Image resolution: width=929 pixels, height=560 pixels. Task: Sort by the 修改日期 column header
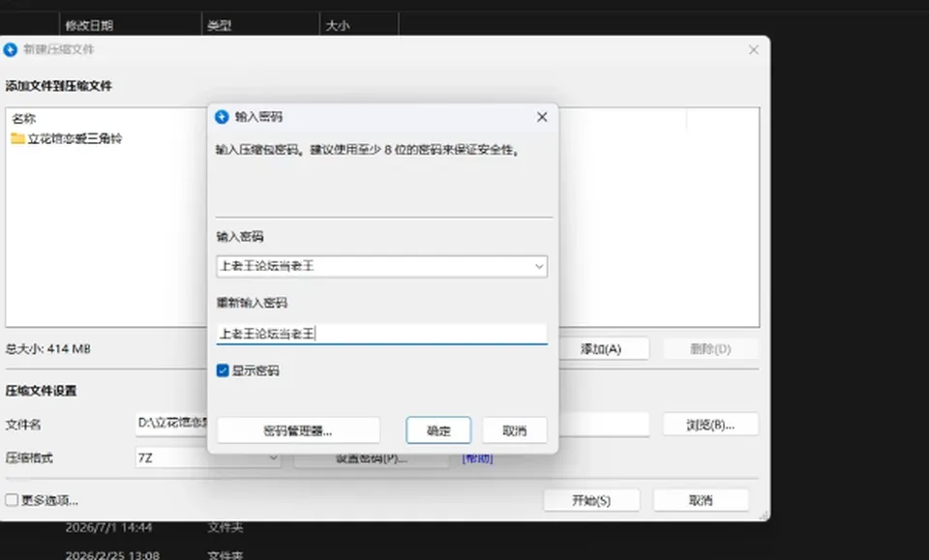point(89,25)
